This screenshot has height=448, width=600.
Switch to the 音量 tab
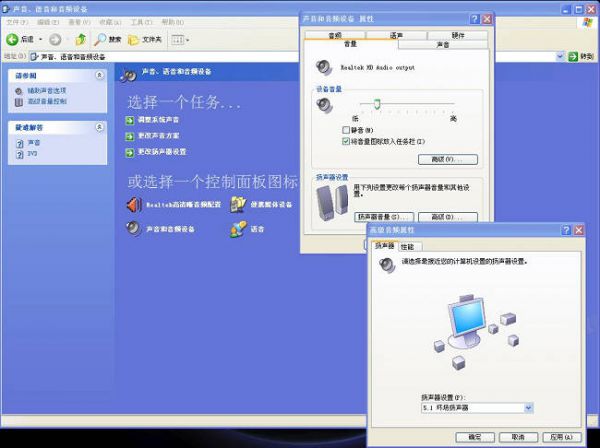click(x=351, y=44)
